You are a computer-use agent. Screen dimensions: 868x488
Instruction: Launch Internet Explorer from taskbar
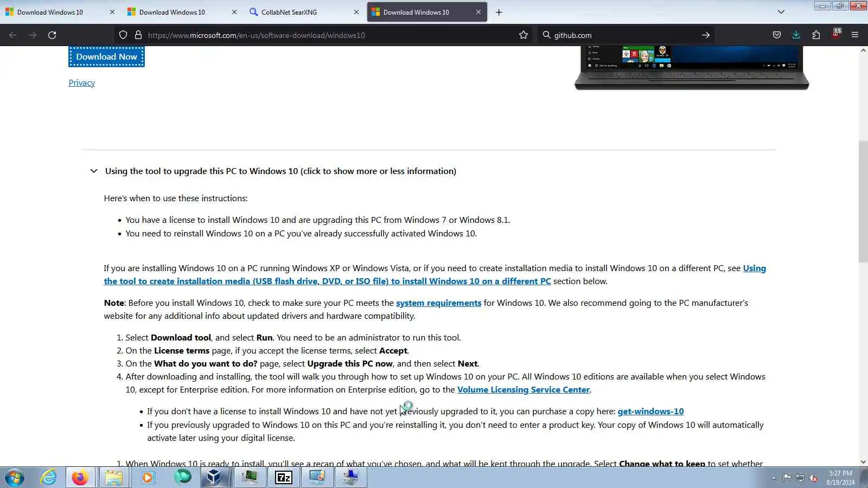coord(48,477)
